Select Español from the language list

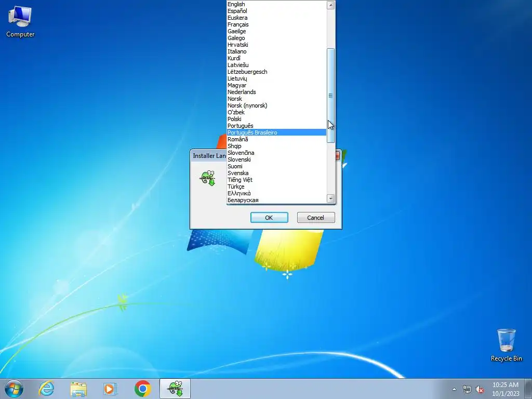pyautogui.click(x=276, y=11)
